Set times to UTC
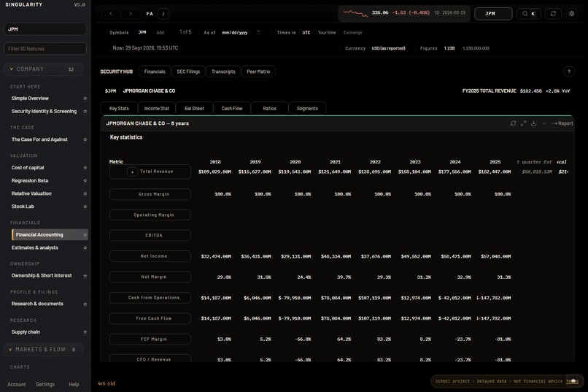Viewport: 588px width, 392px height. coord(306,33)
